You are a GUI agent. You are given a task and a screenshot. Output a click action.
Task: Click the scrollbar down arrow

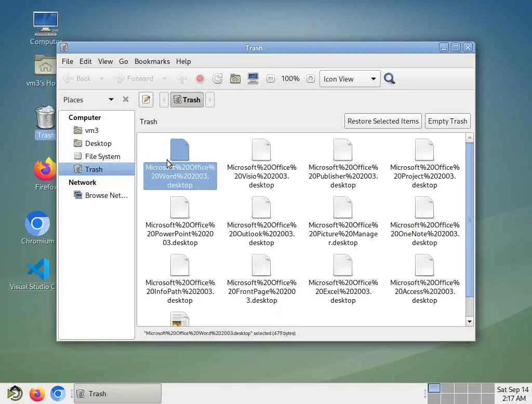coord(470,321)
